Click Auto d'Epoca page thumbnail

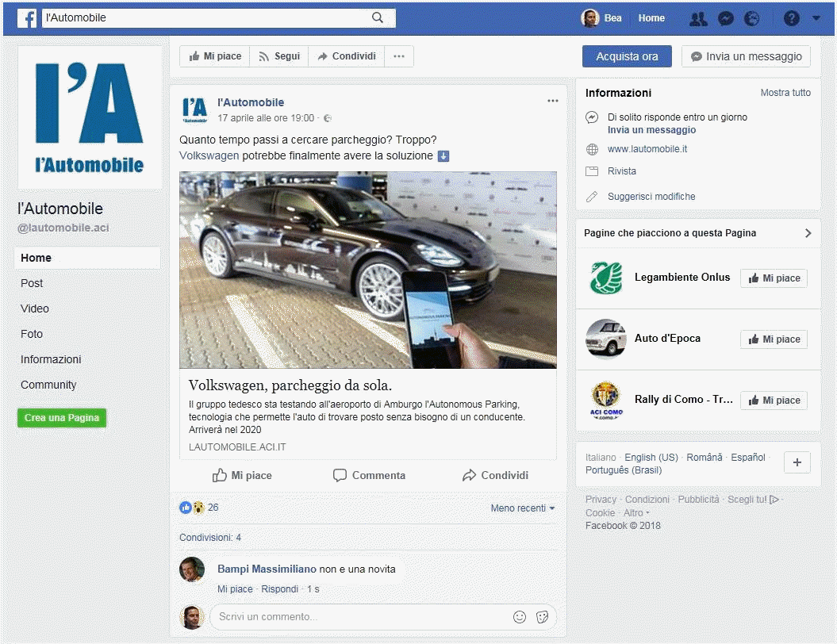point(606,339)
